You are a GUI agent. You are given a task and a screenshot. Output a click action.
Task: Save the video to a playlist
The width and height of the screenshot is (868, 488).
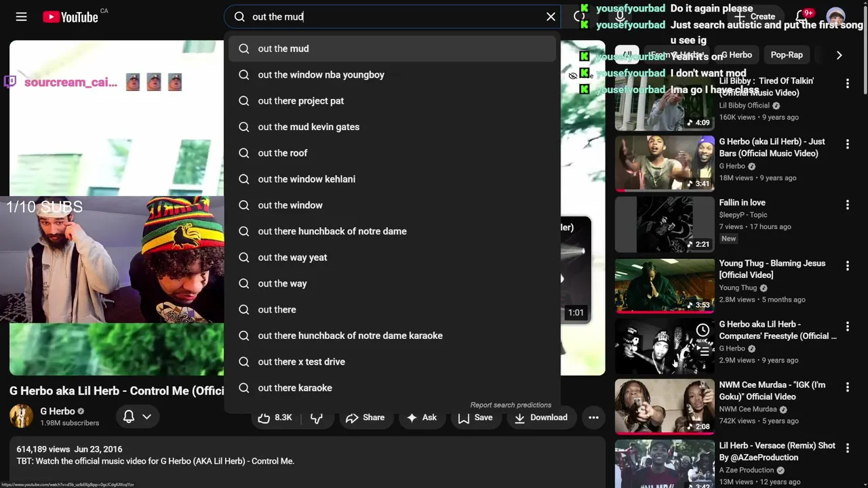[475, 418]
